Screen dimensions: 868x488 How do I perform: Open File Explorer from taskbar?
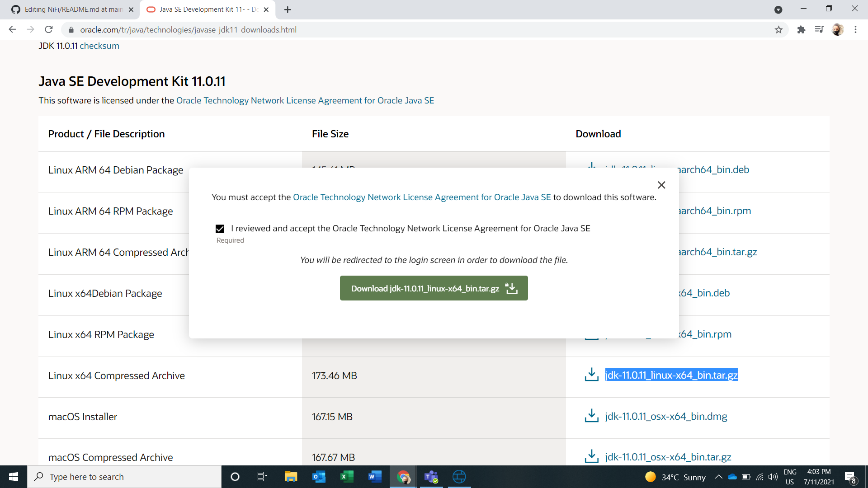(x=291, y=477)
